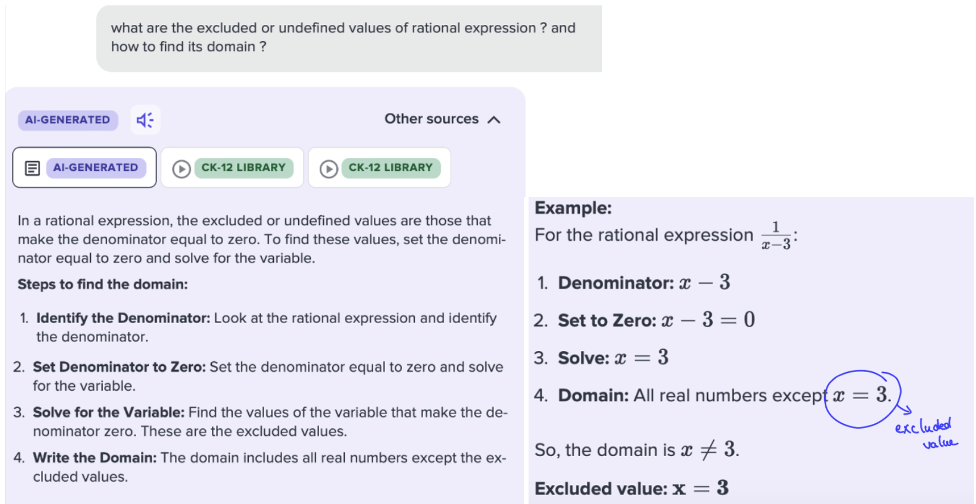
Task: Click the circled x = 3 in the example
Action: [861, 395]
